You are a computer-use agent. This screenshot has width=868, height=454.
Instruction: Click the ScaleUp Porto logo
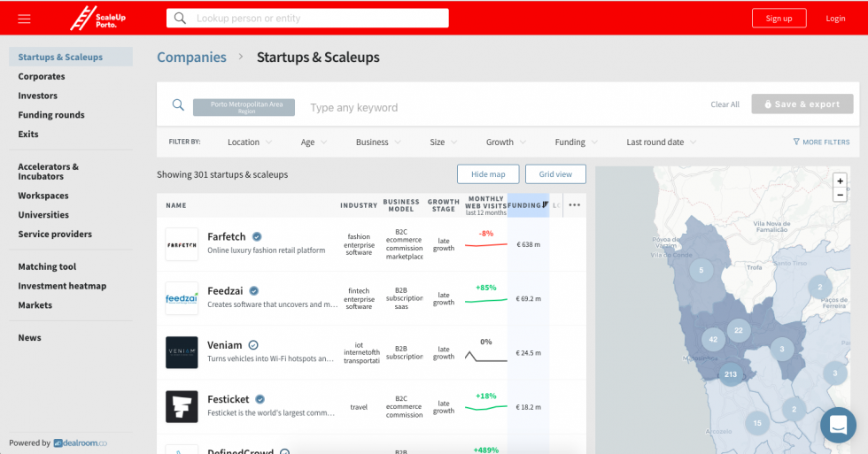98,19
